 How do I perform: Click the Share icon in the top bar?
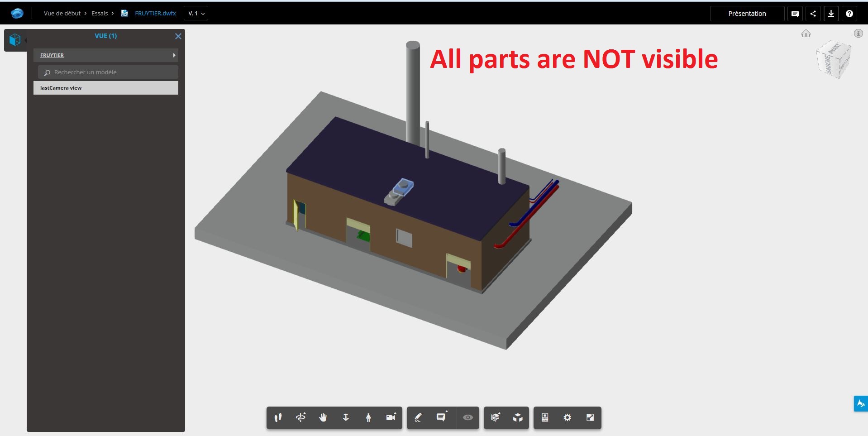point(813,13)
